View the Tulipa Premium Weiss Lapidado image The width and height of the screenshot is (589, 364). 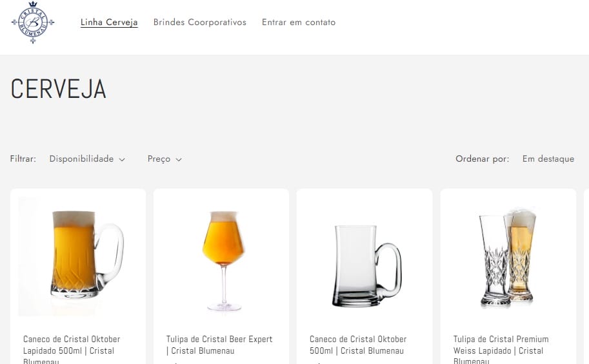508,258
